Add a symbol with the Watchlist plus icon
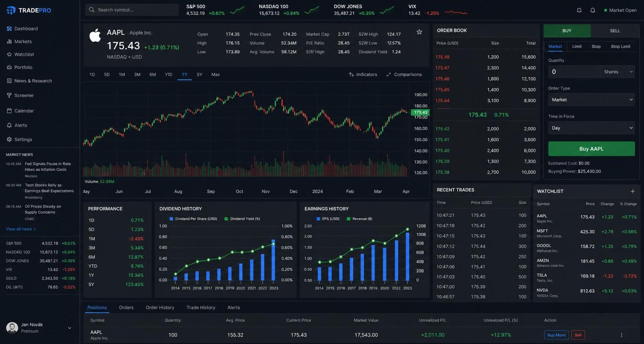The height and width of the screenshot is (344, 644). pos(633,191)
